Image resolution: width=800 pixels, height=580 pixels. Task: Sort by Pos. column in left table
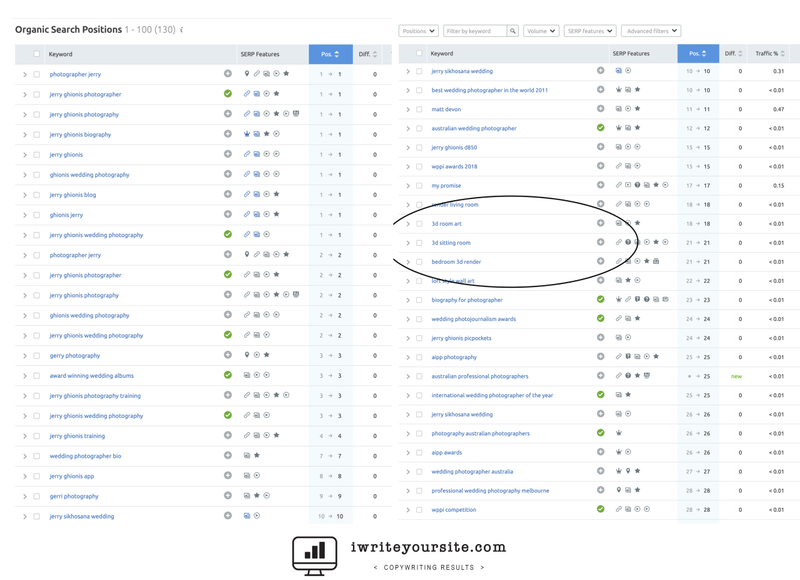[331, 54]
